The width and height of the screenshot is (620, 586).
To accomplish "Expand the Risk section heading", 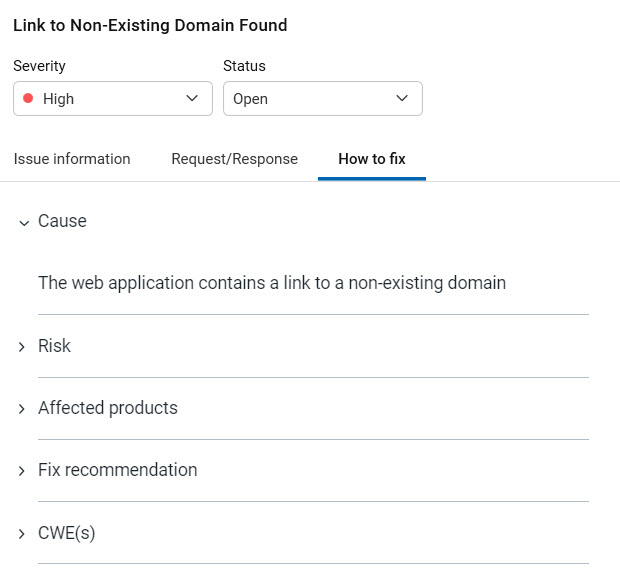I will [x=54, y=346].
